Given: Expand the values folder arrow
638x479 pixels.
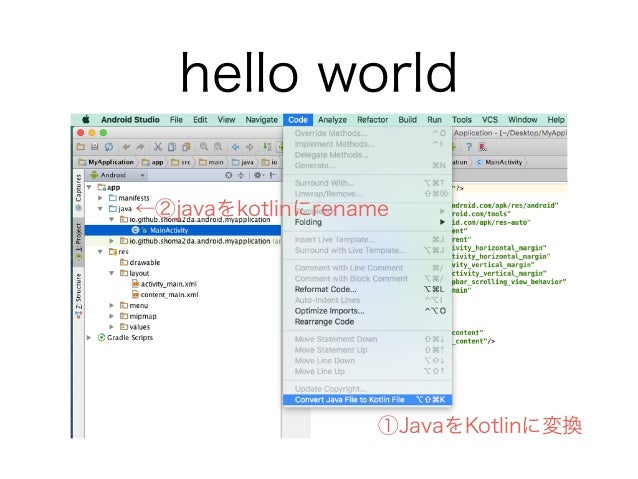Looking at the screenshot, I should pos(111,327).
